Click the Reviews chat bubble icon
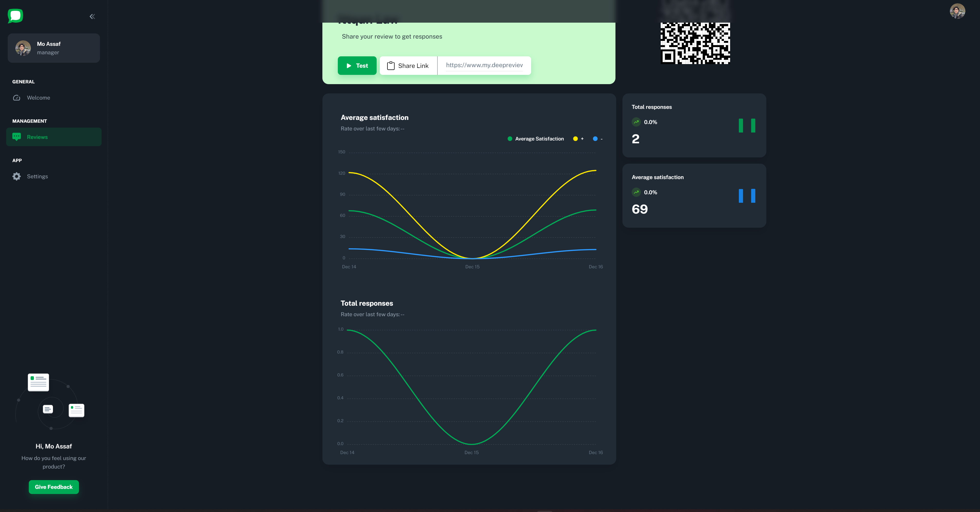Viewport: 980px width, 512px height. 16,137
